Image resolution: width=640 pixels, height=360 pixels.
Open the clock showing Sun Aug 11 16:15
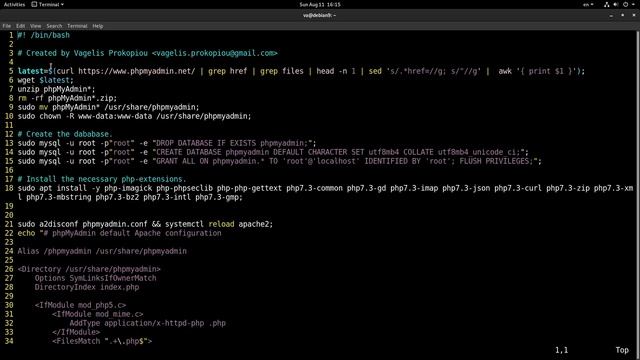320,4
